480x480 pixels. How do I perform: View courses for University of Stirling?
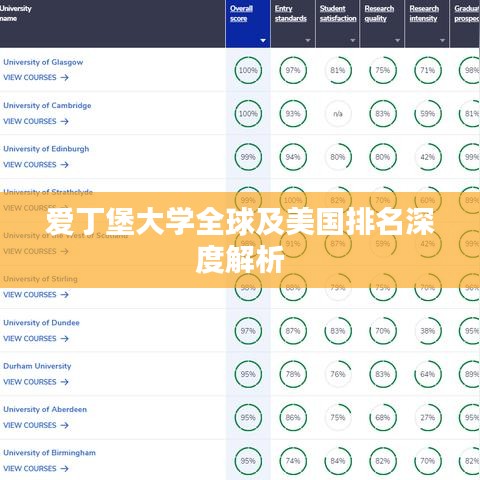(36, 295)
